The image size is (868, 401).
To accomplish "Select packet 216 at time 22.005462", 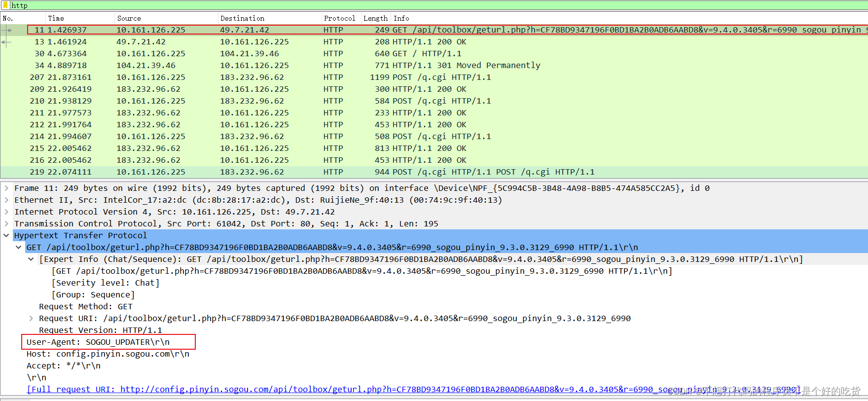I will click(x=434, y=160).
